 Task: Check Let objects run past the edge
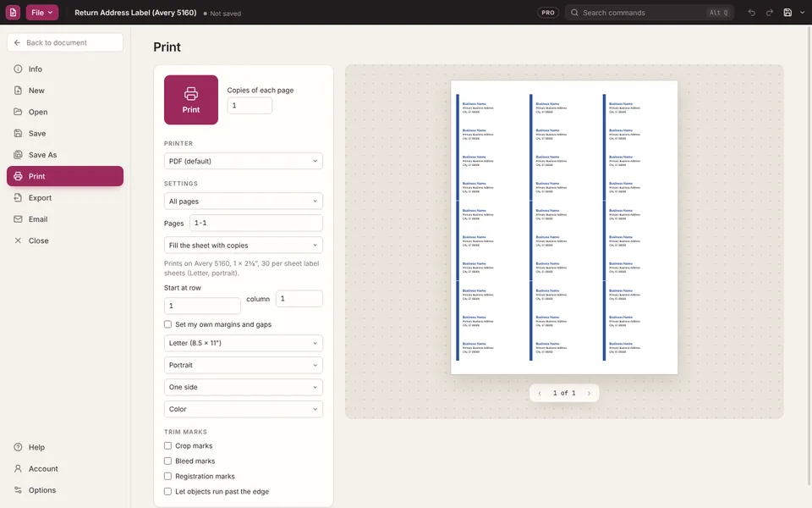(167, 491)
